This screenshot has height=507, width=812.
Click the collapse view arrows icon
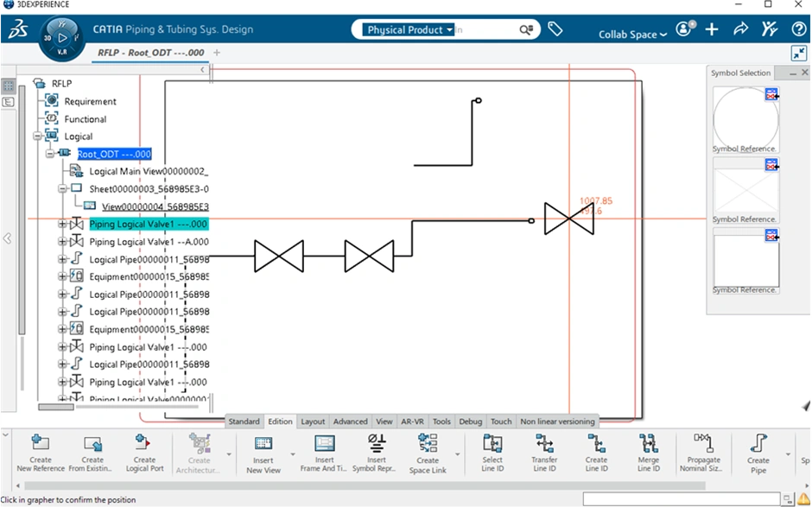(799, 53)
